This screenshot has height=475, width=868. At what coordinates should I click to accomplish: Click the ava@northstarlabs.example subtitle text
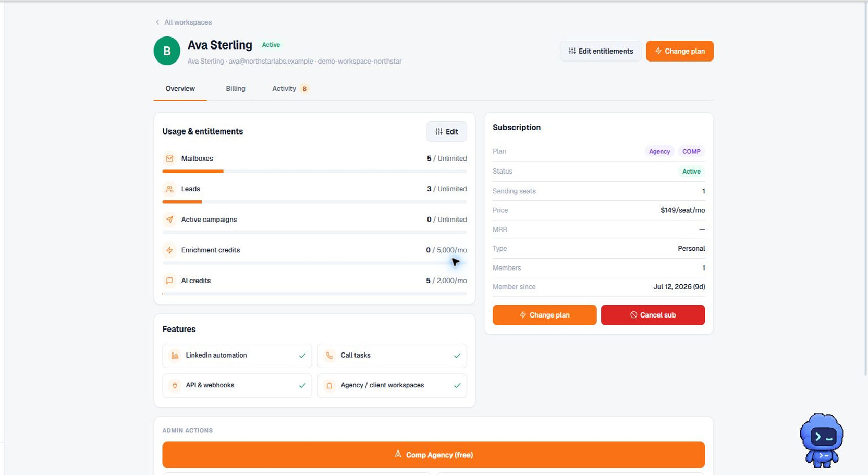271,61
